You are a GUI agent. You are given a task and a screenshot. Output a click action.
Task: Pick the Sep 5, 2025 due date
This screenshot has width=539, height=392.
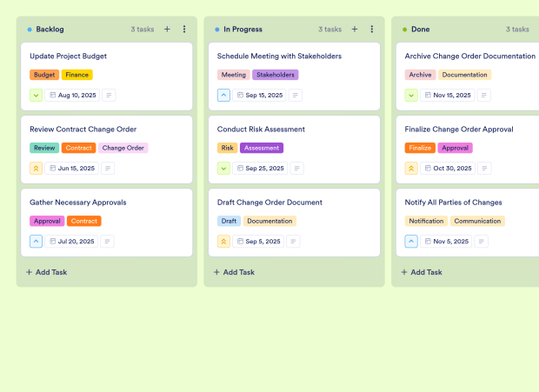(x=258, y=242)
